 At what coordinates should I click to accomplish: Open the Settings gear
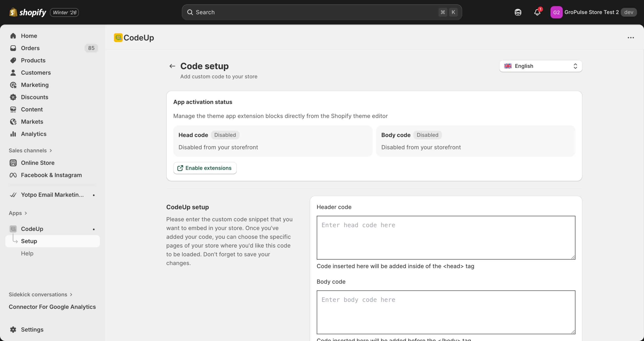point(13,329)
